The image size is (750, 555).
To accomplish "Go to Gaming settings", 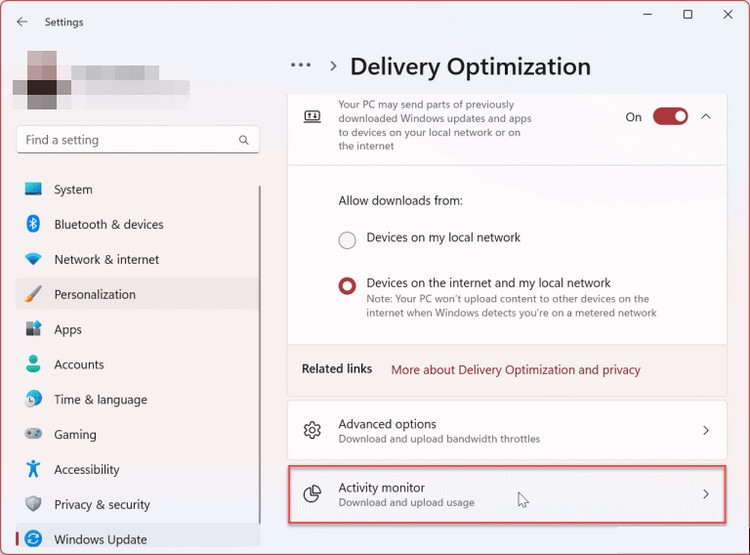I will 138,433.
